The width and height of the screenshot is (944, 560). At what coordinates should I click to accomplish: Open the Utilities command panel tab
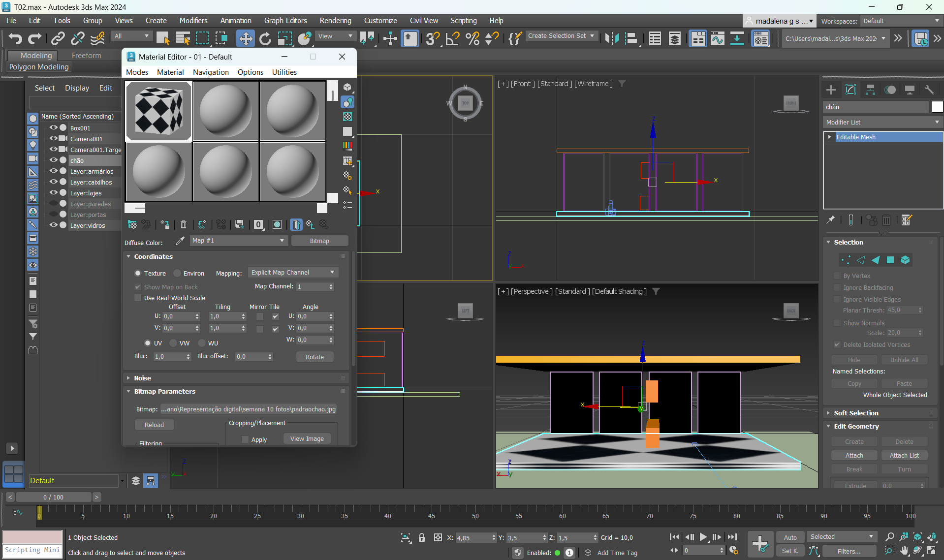pyautogui.click(x=929, y=90)
